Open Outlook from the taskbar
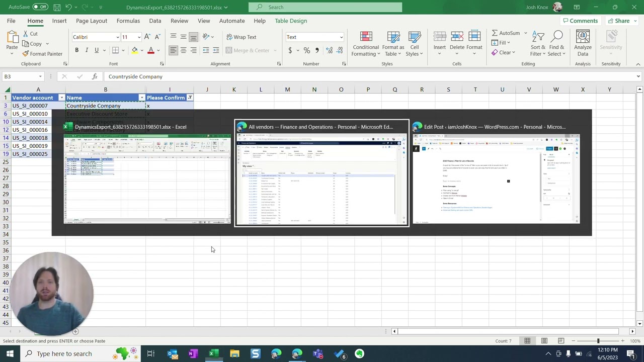This screenshot has width=644, height=362. pyautogui.click(x=173, y=353)
